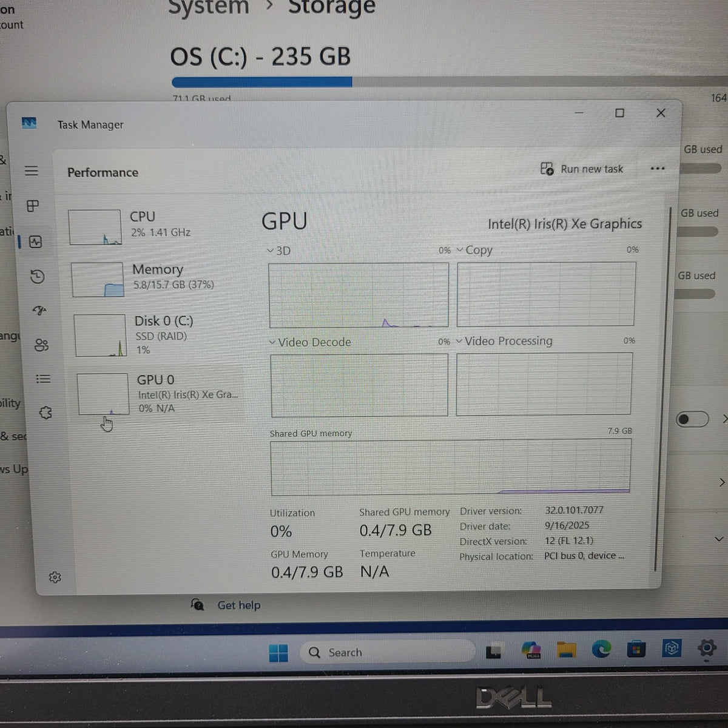Click CPU mini graph thumbnail
728x728 pixels.
coord(95,227)
